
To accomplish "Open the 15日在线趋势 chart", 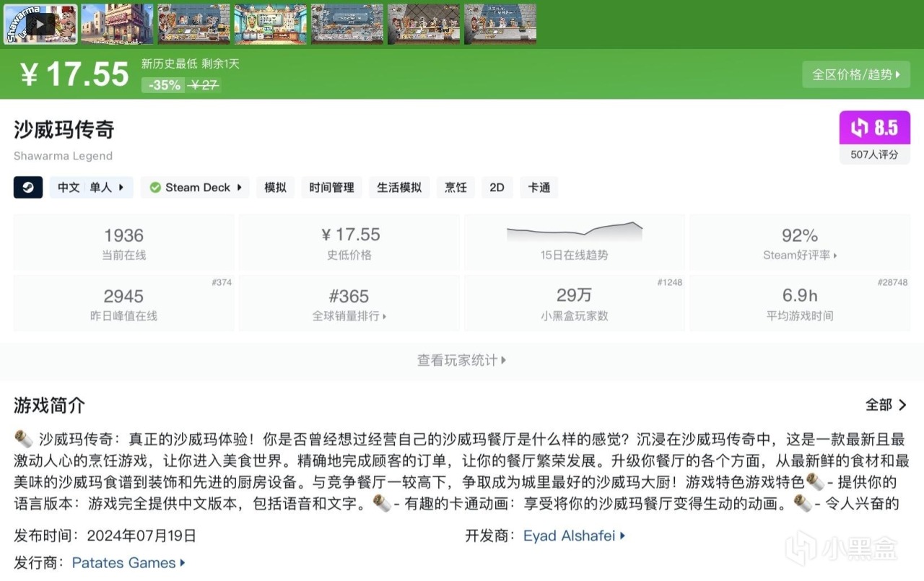I will click(575, 243).
